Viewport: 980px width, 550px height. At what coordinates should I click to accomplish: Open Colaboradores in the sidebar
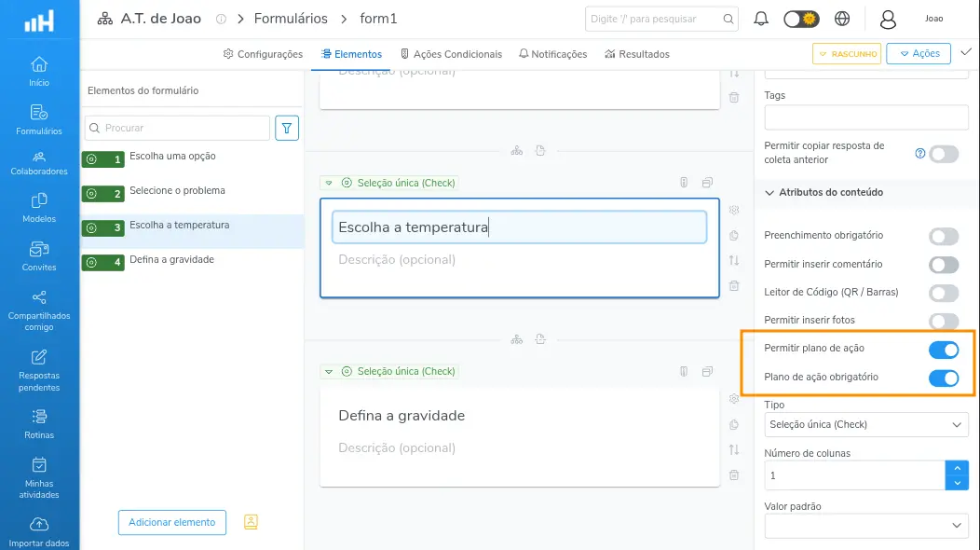pyautogui.click(x=39, y=163)
